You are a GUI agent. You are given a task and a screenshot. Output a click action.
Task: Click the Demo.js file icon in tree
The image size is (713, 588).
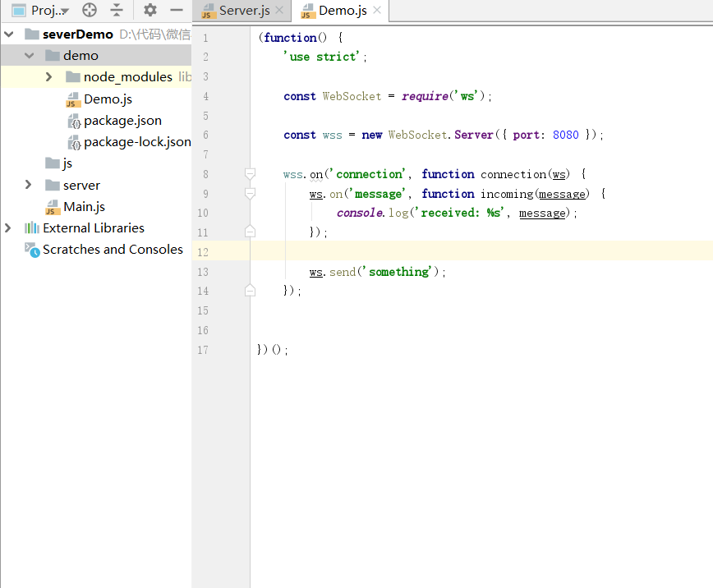(73, 99)
